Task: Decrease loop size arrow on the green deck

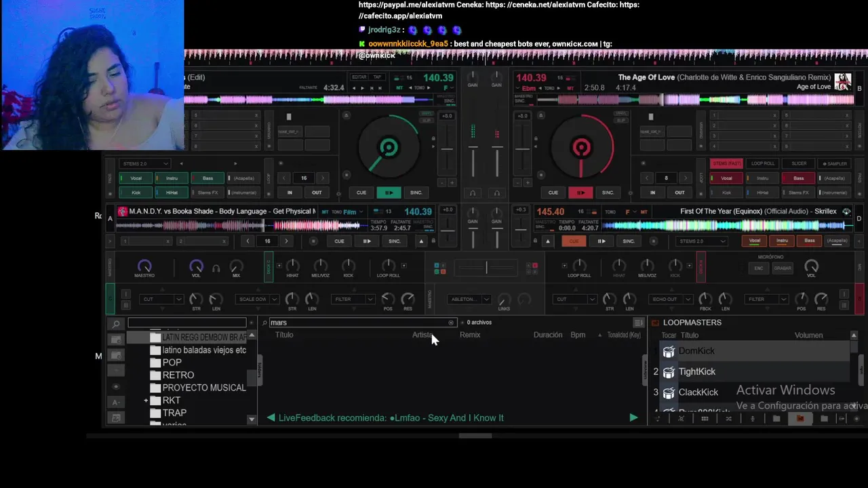Action: pos(285,178)
